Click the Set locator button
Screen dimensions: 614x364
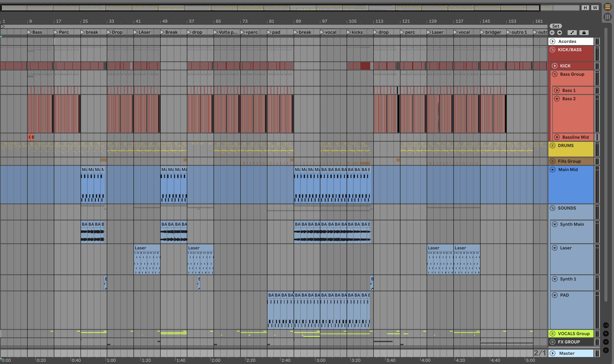click(556, 26)
